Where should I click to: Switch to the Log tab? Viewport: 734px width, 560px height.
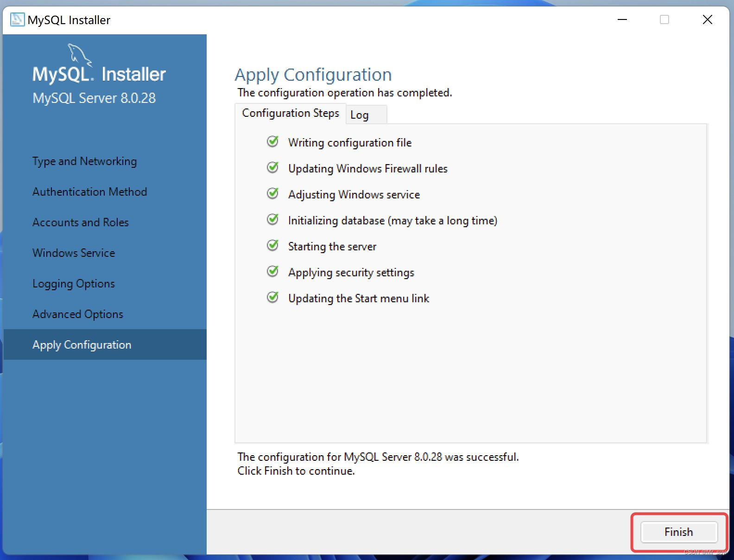click(366, 115)
